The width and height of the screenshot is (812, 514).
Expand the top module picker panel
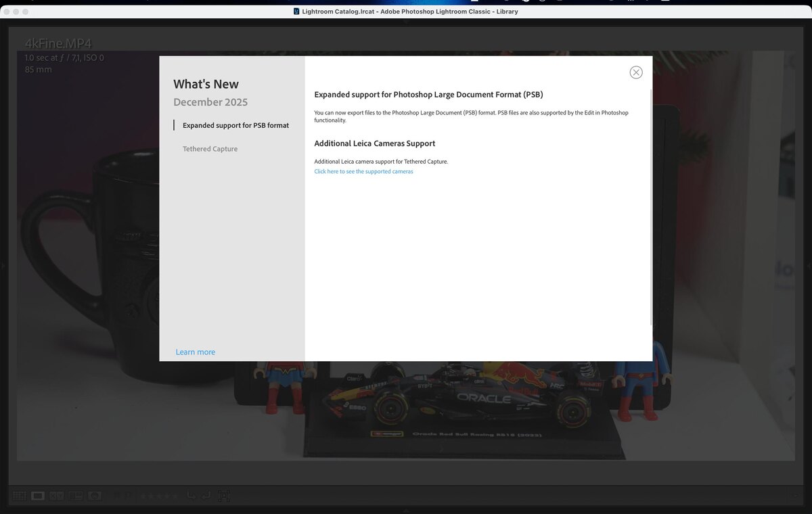click(406, 21)
